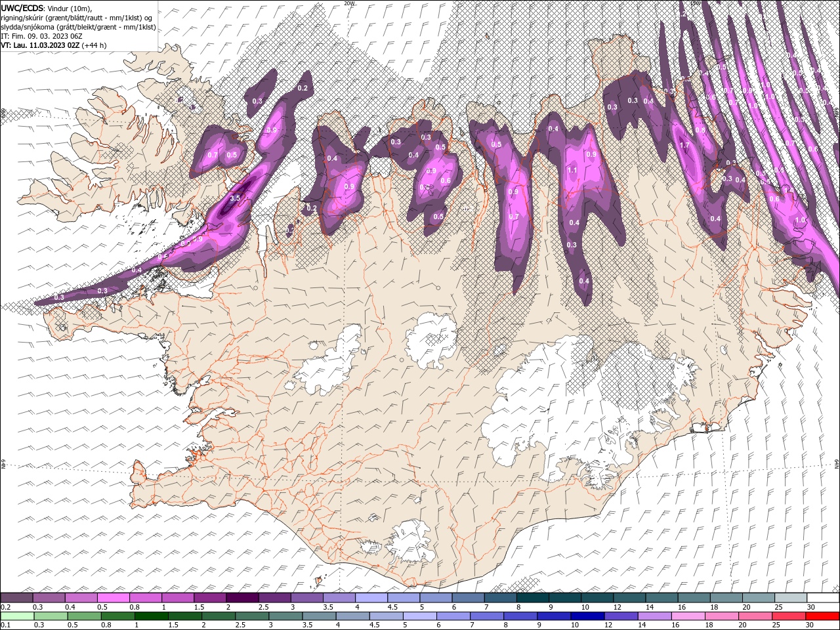Select the crimson swatch at 25 in the rain scale
This screenshot has width=840, height=630.
point(789,616)
